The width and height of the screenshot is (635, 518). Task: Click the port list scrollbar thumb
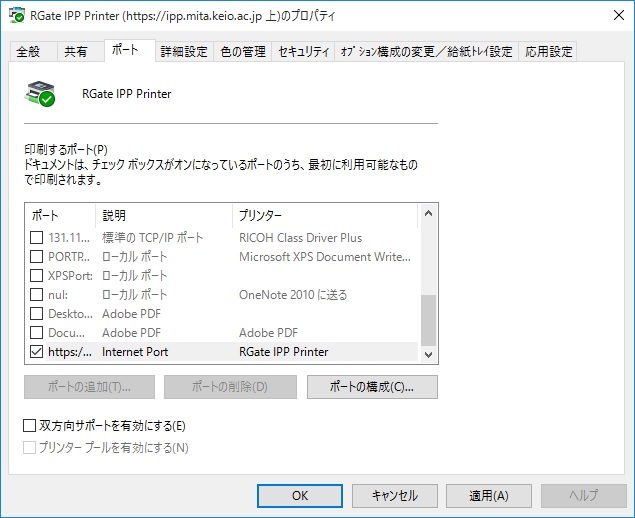tap(428, 319)
